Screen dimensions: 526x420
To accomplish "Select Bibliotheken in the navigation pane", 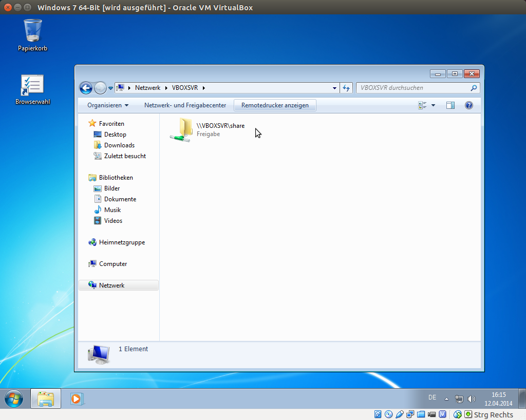I will (x=116, y=178).
